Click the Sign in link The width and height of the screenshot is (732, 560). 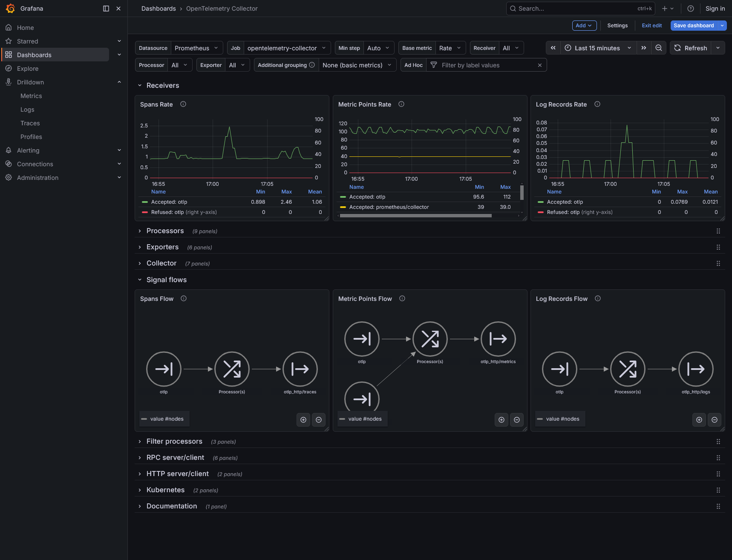coord(715,9)
